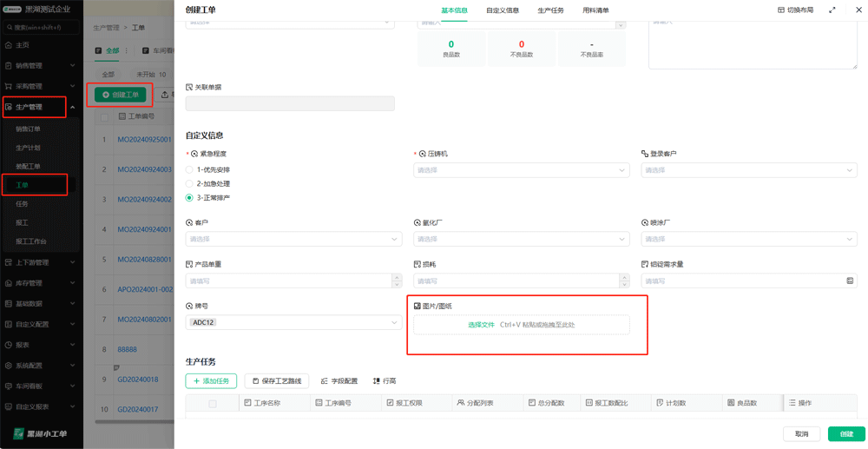Select the 1-优先安排 radio option
Image resolution: width=868 pixels, height=449 pixels.
click(x=189, y=170)
